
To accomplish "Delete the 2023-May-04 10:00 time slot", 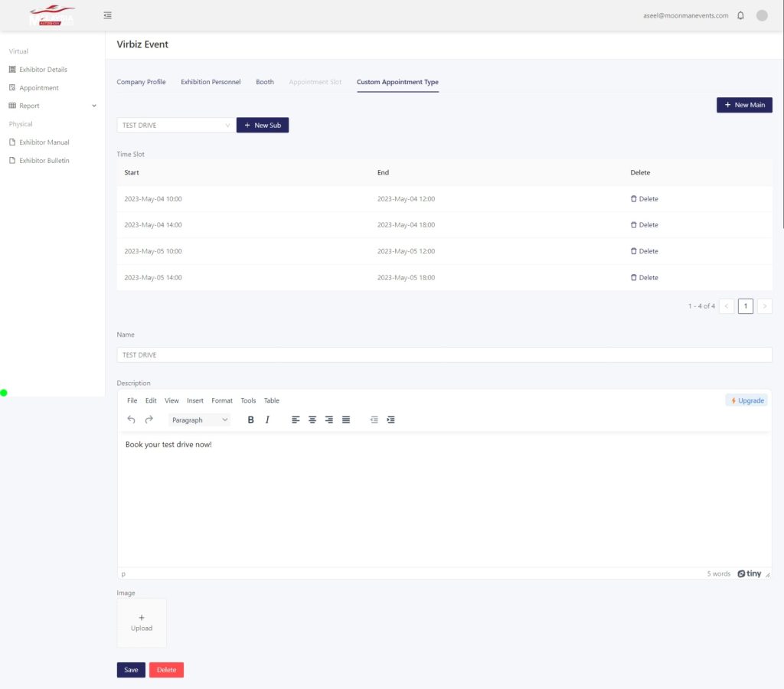I will (644, 199).
